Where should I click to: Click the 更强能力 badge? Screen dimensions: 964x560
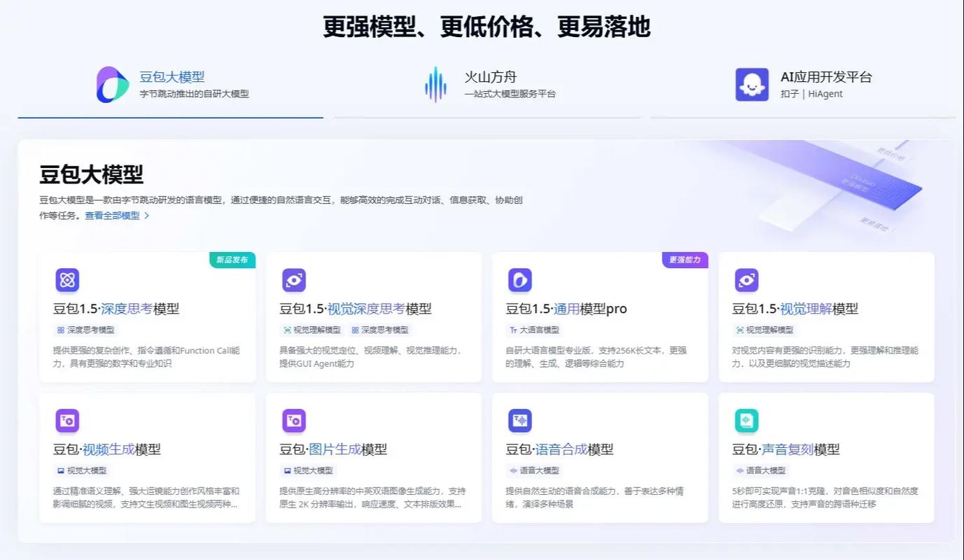685,260
